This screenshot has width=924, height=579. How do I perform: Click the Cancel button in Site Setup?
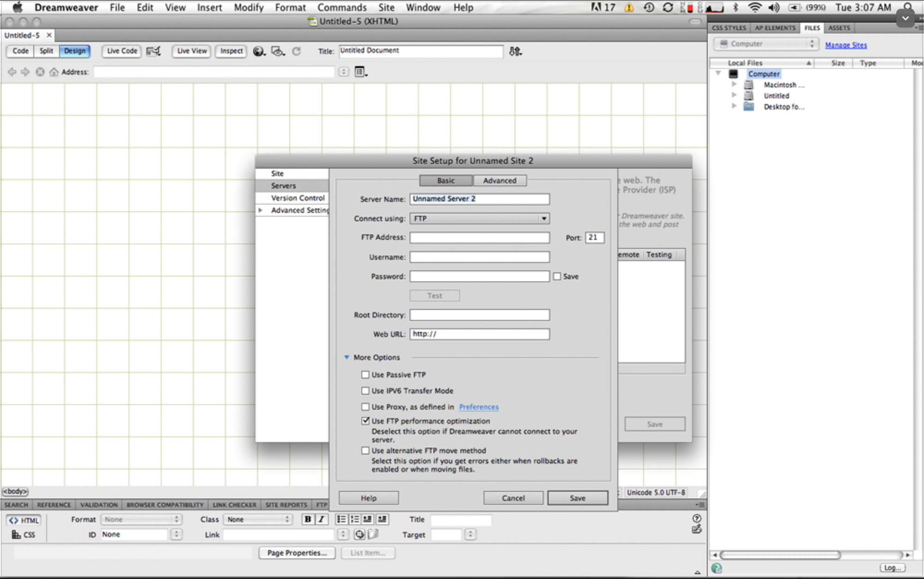(x=513, y=498)
